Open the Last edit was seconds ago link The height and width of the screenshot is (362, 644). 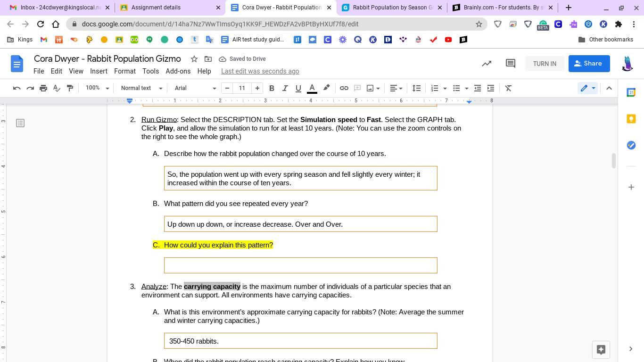coord(260,71)
